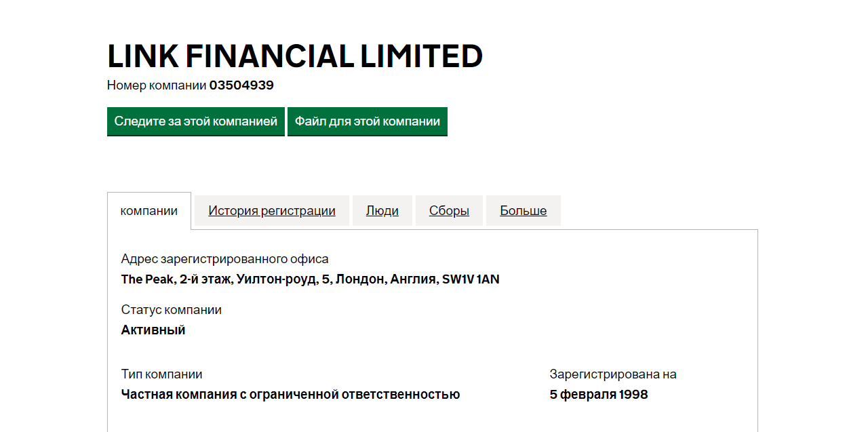Click the 'Следите за этой компанией' green button
The height and width of the screenshot is (432, 868).
195,121
